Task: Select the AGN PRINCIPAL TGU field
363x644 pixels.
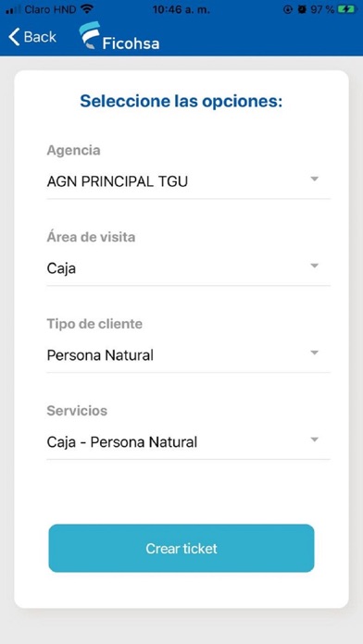Action: click(x=188, y=181)
